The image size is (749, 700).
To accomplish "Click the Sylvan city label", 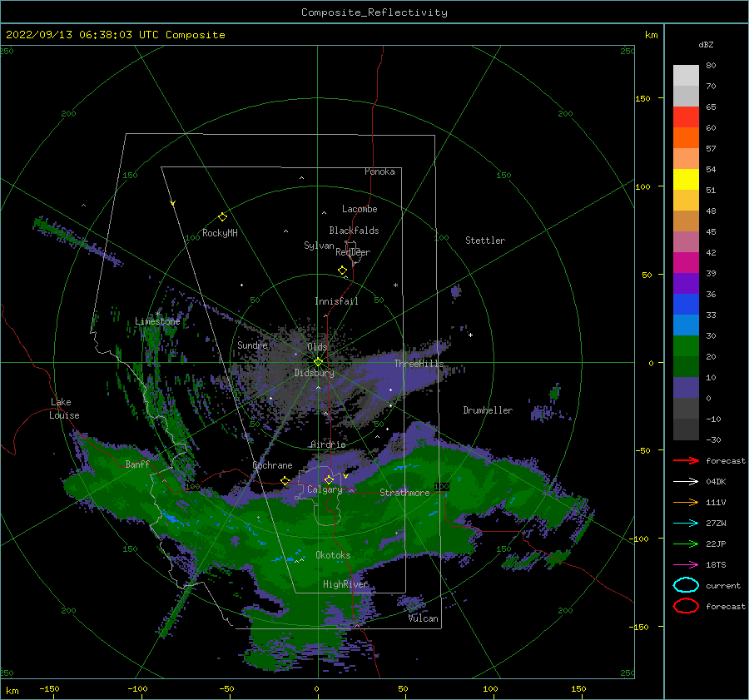I will tap(319, 246).
